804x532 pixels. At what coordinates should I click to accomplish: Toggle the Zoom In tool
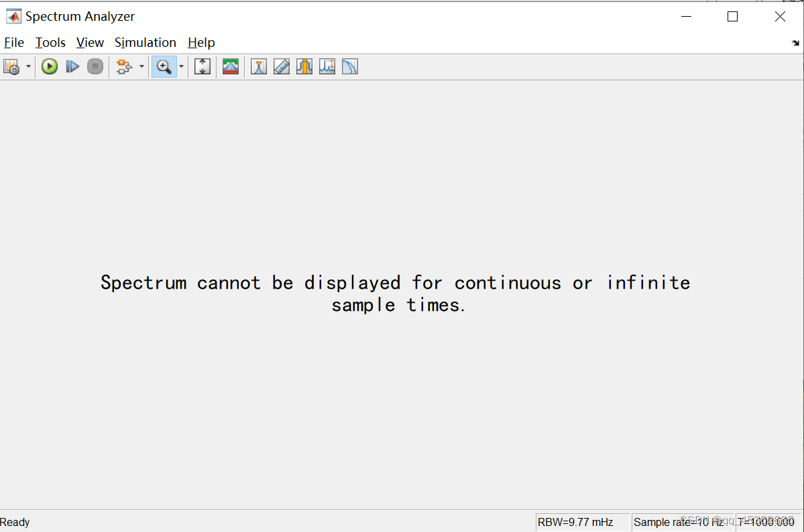(164, 66)
